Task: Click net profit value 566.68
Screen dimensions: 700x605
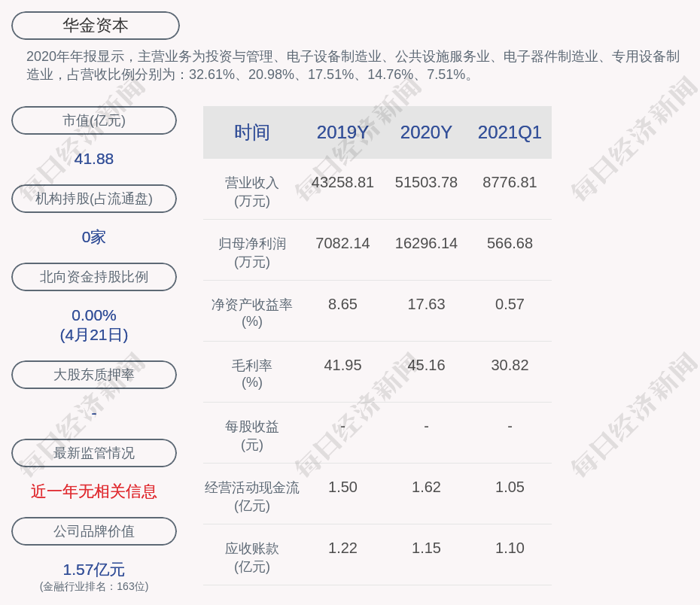Action: [510, 244]
